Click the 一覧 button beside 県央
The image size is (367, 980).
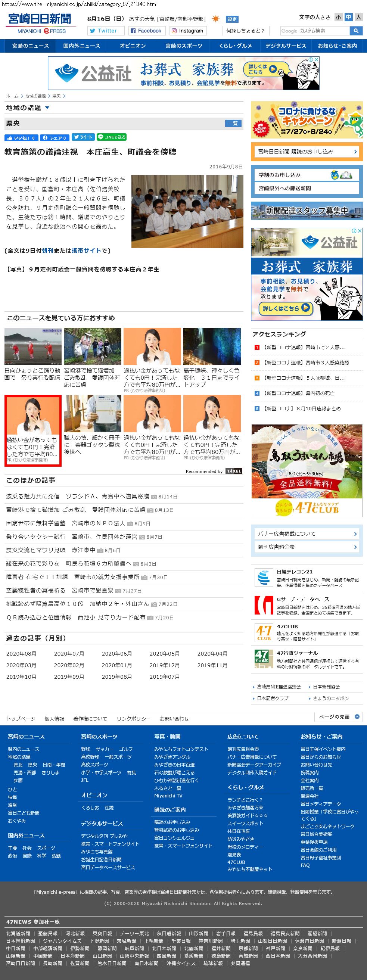tap(233, 123)
